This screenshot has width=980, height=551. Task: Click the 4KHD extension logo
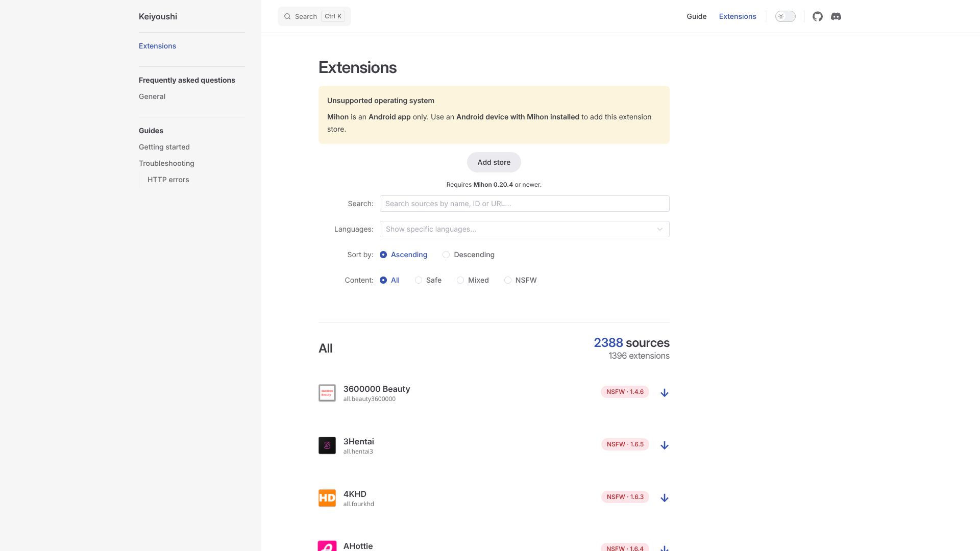[x=327, y=498]
